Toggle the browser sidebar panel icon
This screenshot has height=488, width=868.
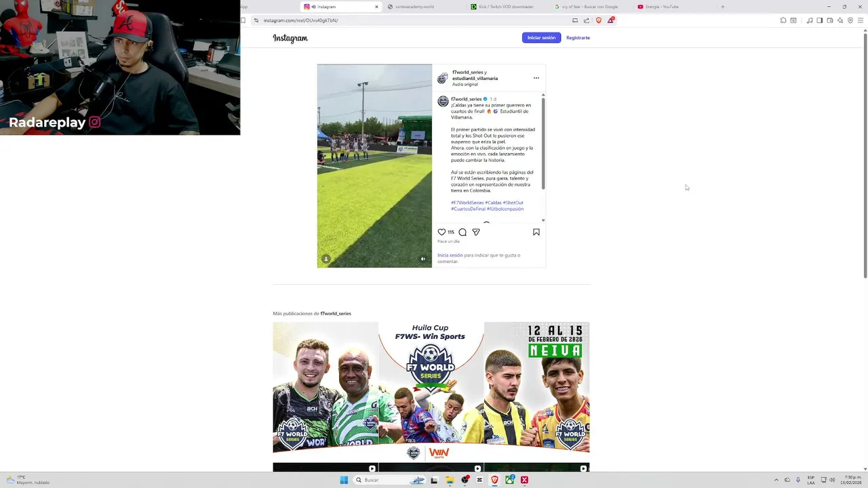coord(819,20)
